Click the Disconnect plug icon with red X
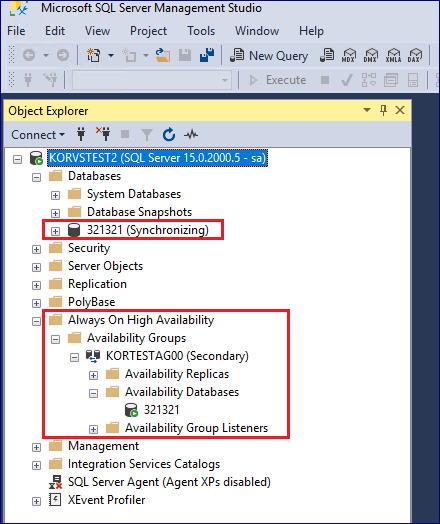The height and width of the screenshot is (524, 440). [x=103, y=134]
